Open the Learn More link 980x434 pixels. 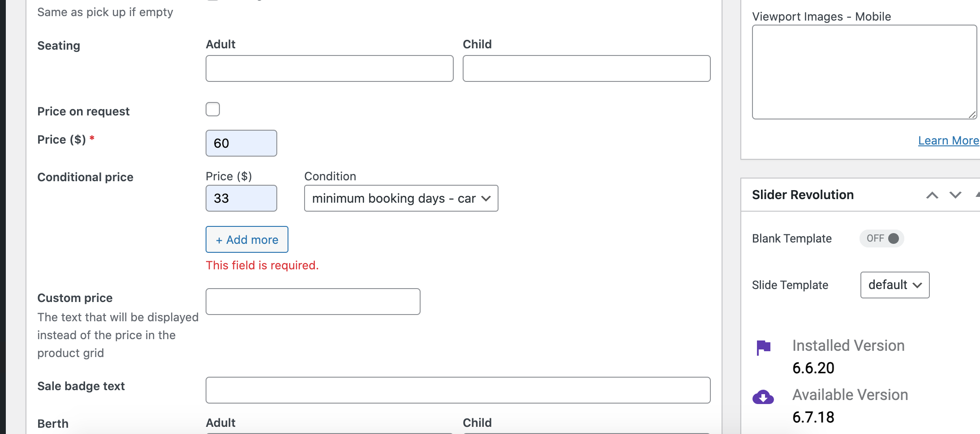[x=949, y=140]
